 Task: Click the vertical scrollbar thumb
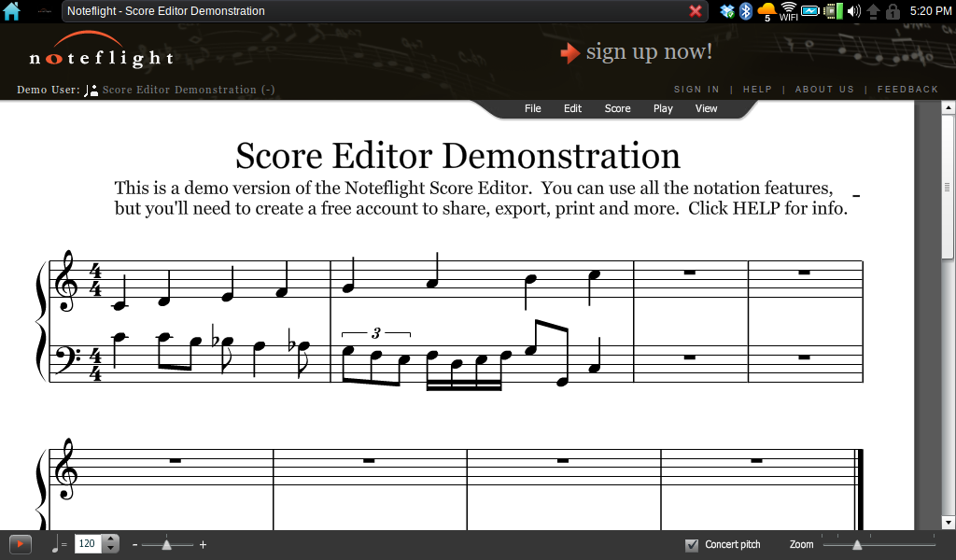click(x=948, y=187)
